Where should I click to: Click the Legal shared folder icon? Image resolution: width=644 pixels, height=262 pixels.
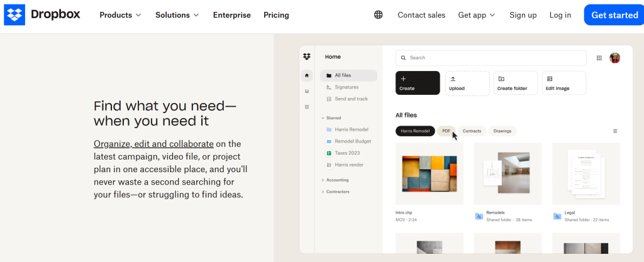tap(557, 216)
